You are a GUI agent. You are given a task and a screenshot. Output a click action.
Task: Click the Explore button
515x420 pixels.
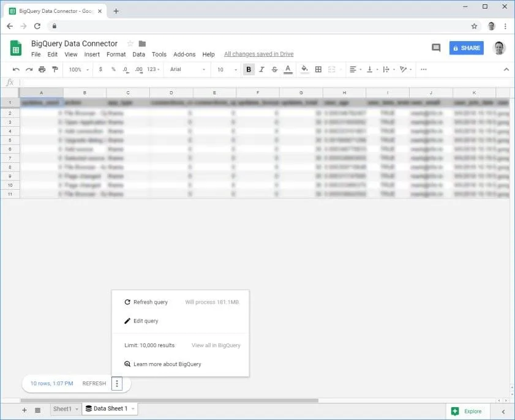point(468,411)
